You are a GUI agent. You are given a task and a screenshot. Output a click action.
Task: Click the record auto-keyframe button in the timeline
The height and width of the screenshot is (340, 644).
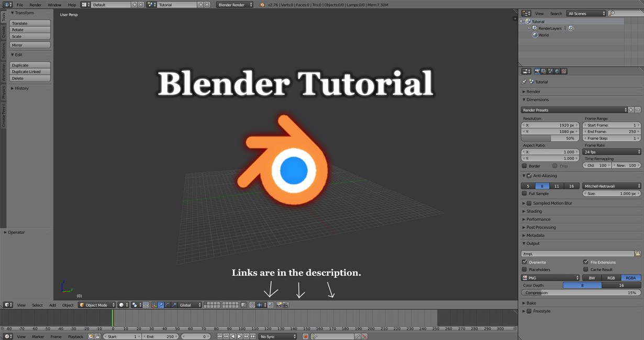click(x=306, y=336)
